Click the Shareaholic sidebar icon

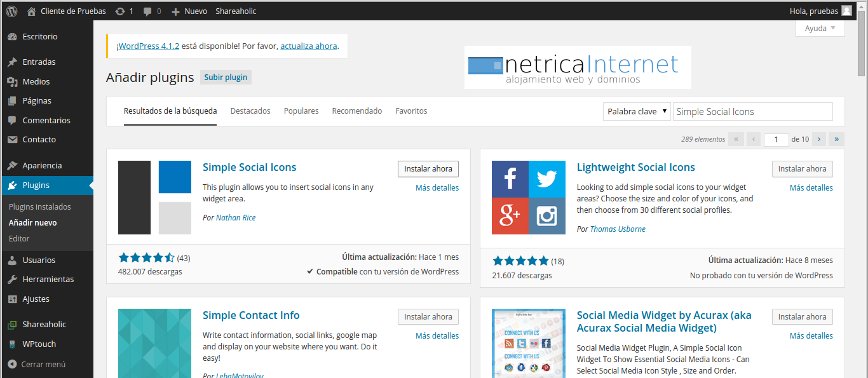12,325
